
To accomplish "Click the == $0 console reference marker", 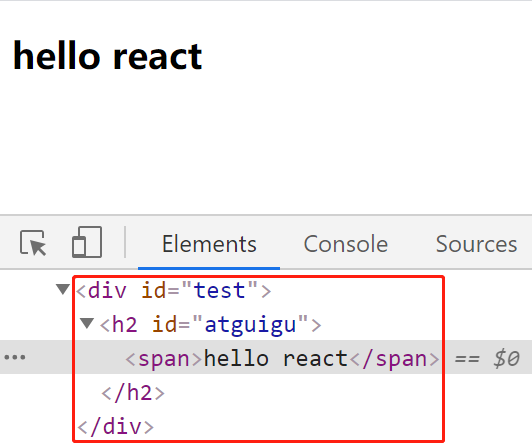I will pyautogui.click(x=487, y=358).
